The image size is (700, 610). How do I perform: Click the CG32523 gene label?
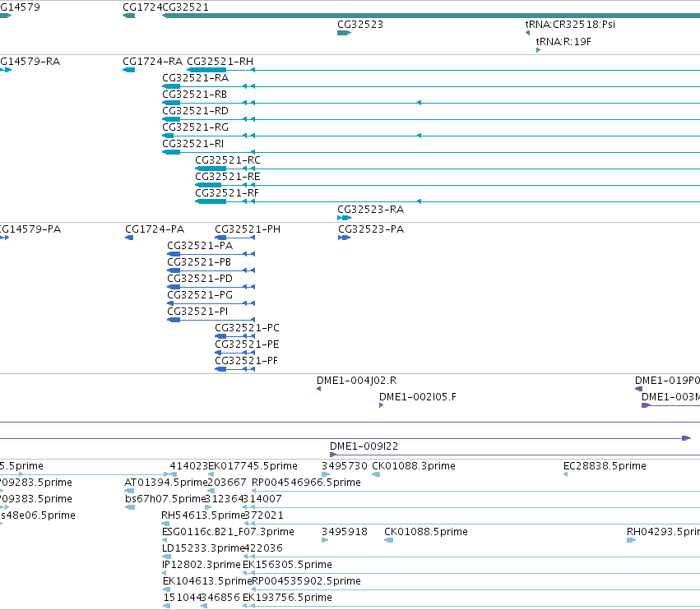(x=360, y=25)
